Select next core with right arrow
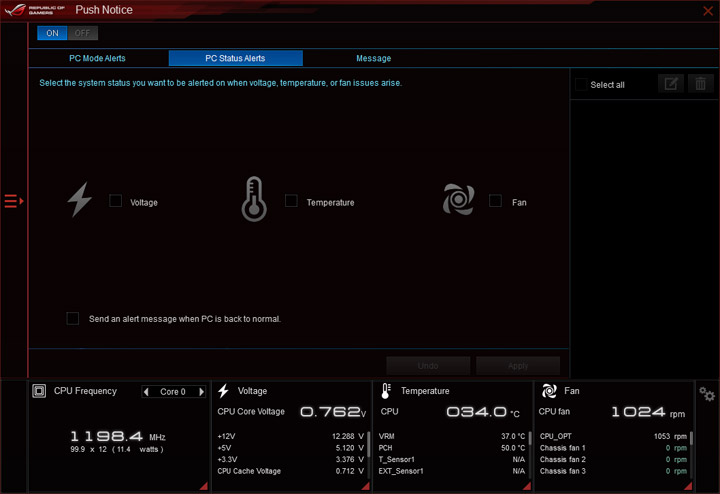Image resolution: width=720 pixels, height=494 pixels. [201, 392]
